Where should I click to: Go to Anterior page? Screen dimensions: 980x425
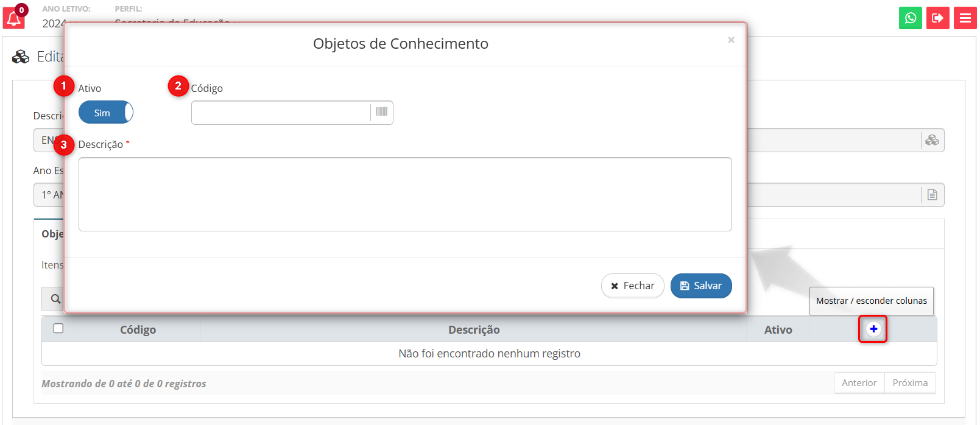pos(859,383)
